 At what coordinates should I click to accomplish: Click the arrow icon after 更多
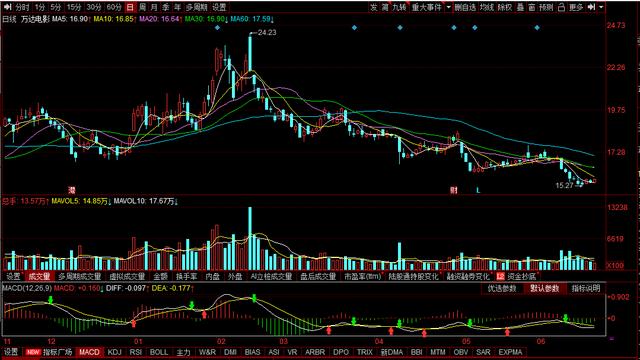pyautogui.click(x=591, y=7)
